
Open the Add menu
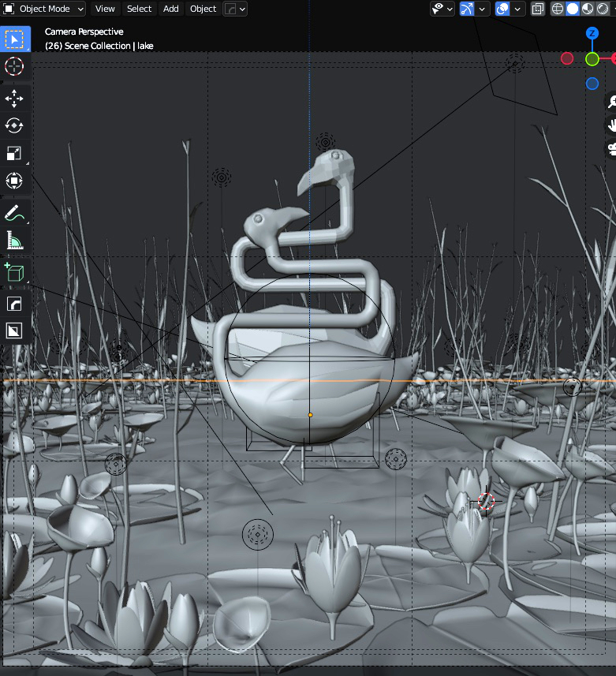[171, 9]
